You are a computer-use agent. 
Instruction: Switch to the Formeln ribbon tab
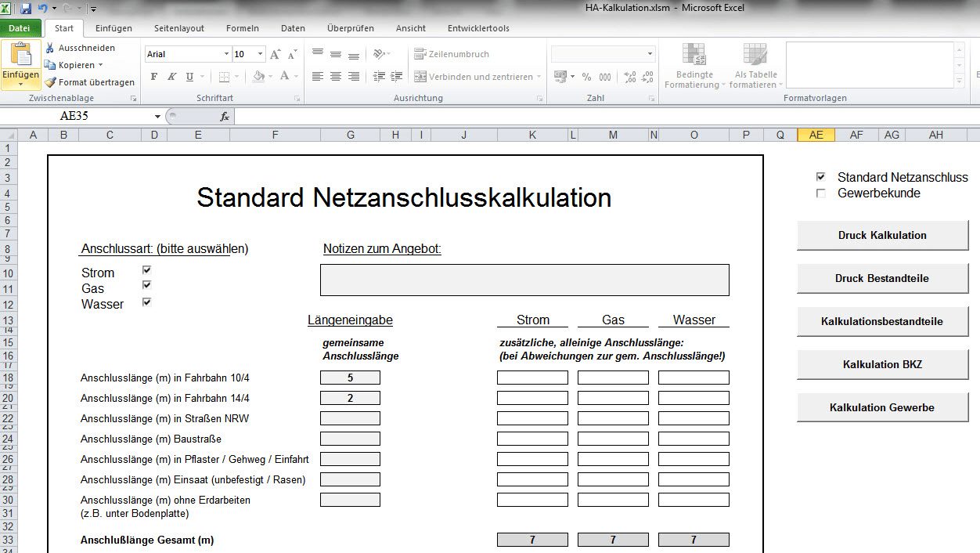(x=242, y=27)
